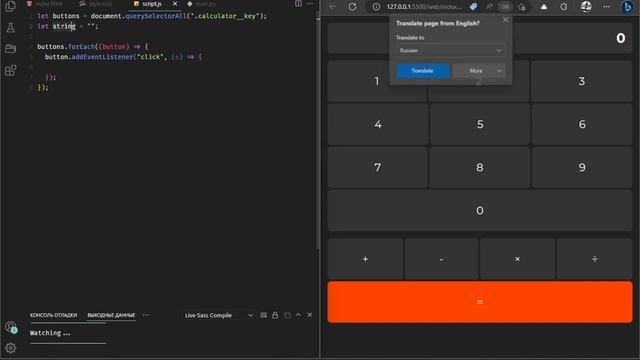
Task: Open the КОНСОЛЬ ОТЛАДКИ panel tab
Action: pyautogui.click(x=53, y=315)
